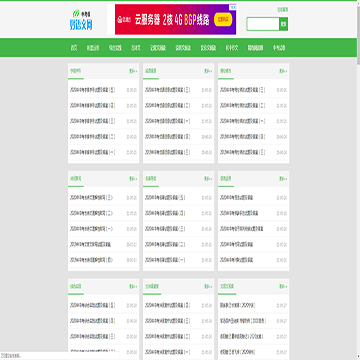The height and width of the screenshot is (360, 360).
Task: Open the "more" link of the top-right panel
Action: [x=283, y=71]
